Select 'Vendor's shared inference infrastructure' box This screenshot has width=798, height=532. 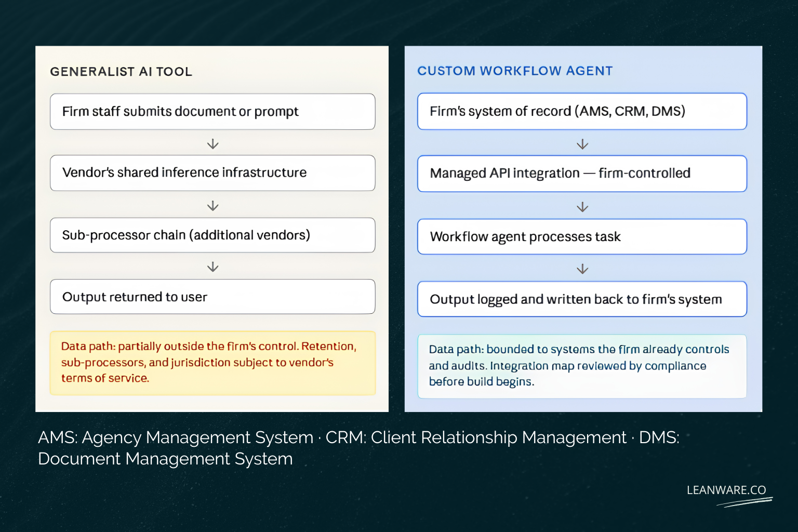pos(212,173)
